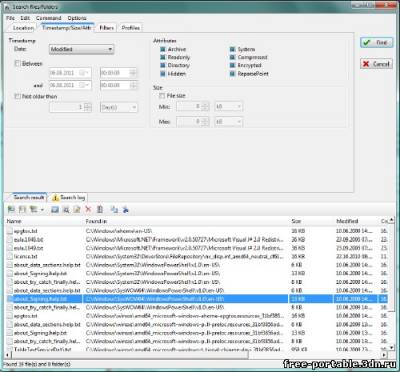Enable the File size checkbox
This screenshot has height=372, width=400.
[x=162, y=96]
